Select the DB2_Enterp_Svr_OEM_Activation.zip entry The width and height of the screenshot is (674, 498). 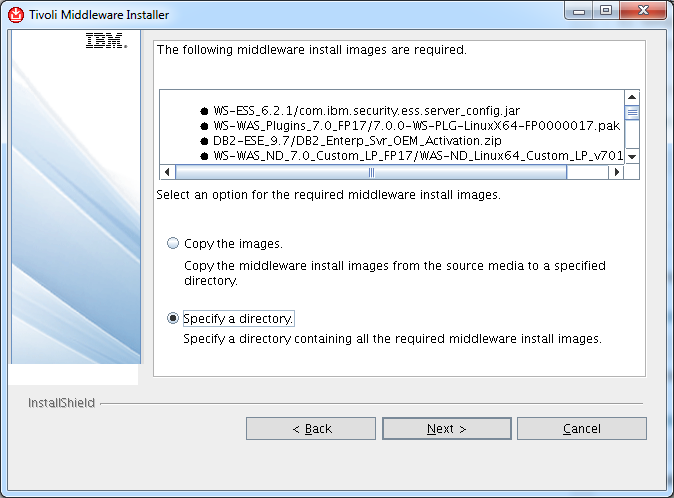[351, 141]
